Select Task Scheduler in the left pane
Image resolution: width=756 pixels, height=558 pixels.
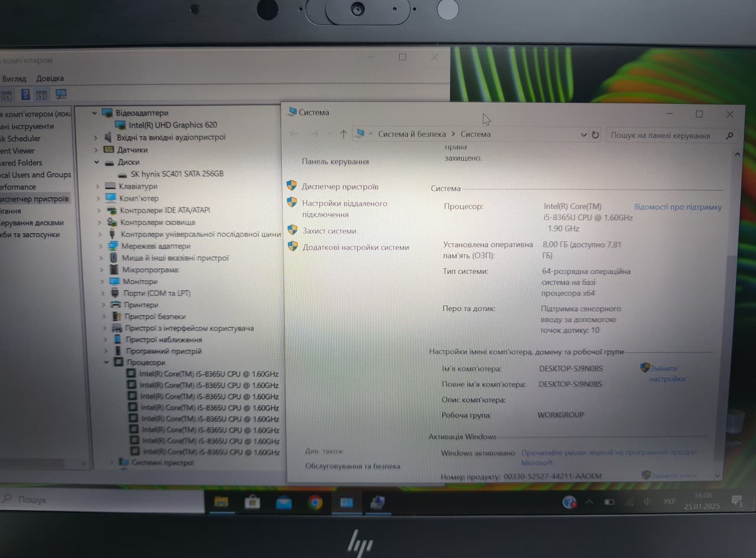tap(21, 138)
